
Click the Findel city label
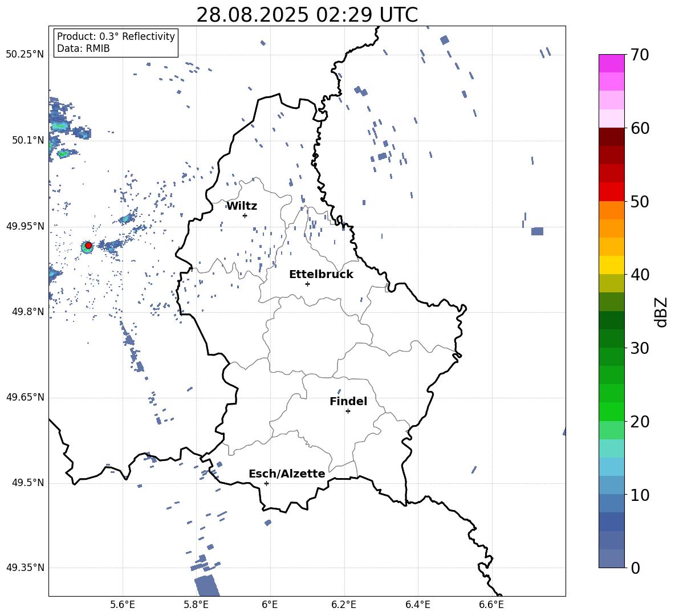pyautogui.click(x=348, y=401)
